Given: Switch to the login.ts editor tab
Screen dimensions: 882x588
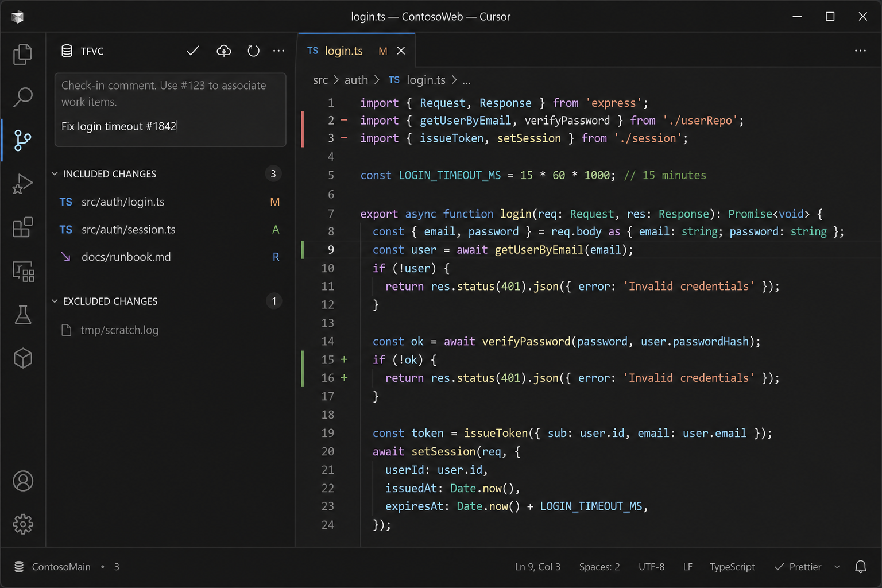Looking at the screenshot, I should 356,51.
